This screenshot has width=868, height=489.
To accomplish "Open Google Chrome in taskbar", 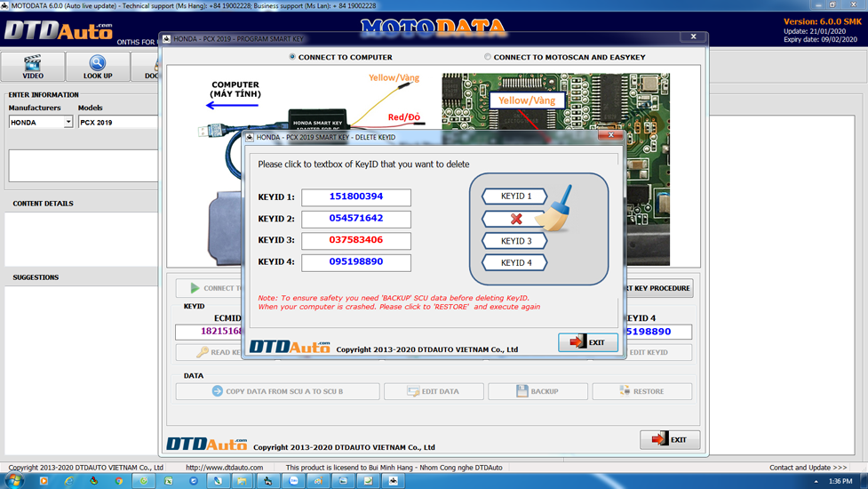I will (118, 481).
